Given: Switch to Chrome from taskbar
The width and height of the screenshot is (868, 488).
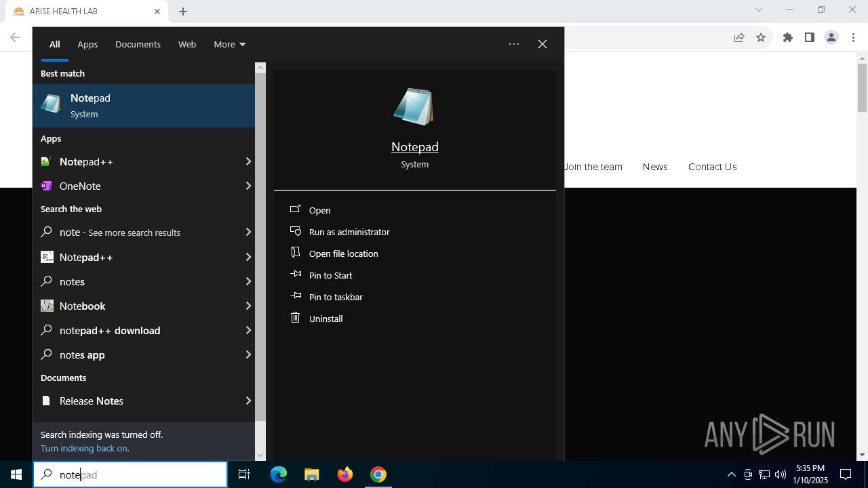Looking at the screenshot, I should click(378, 474).
